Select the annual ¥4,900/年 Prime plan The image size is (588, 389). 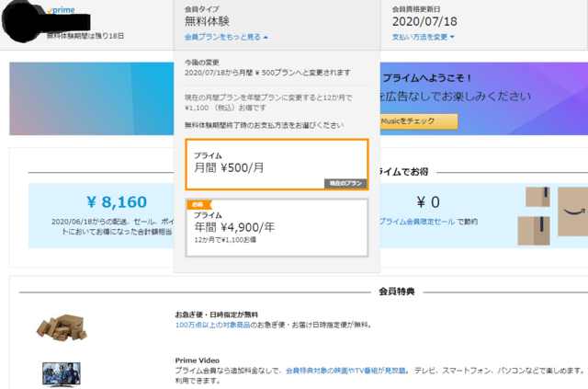[x=277, y=227]
